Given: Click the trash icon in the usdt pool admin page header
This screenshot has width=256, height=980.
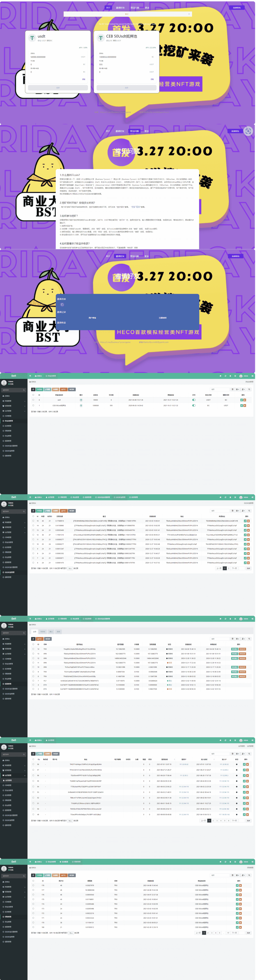Looking at the screenshot, I should tap(230, 376).
